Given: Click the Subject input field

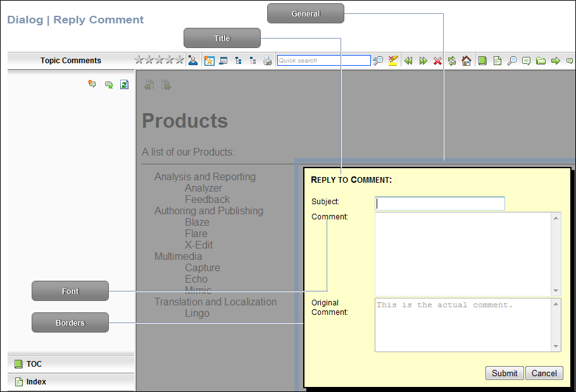Looking at the screenshot, I should [x=440, y=204].
